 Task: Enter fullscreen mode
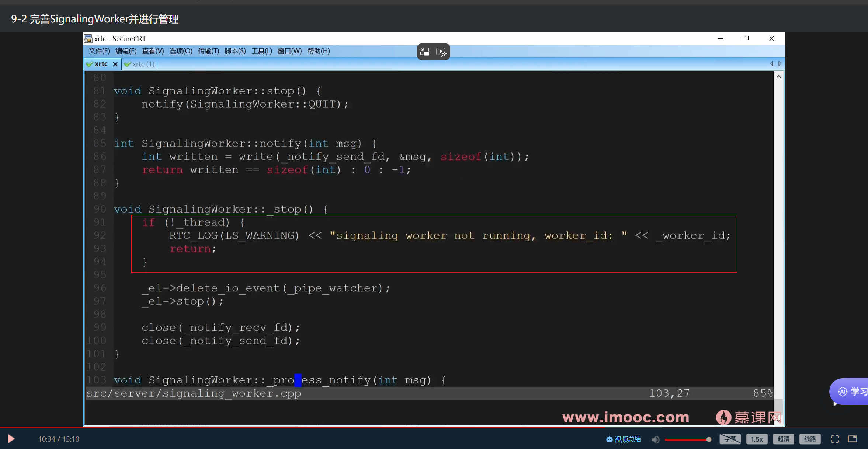835,439
